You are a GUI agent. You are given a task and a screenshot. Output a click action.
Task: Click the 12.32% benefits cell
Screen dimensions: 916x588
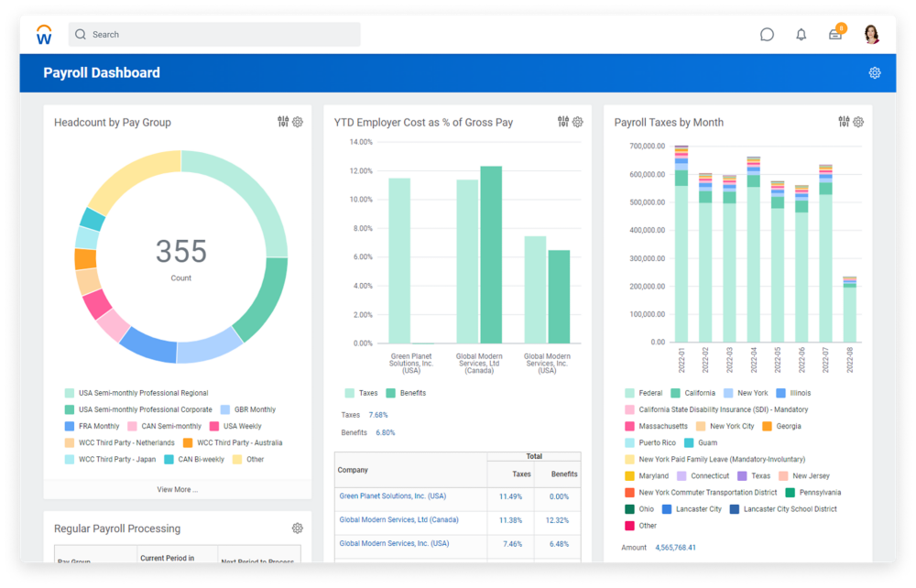point(557,520)
